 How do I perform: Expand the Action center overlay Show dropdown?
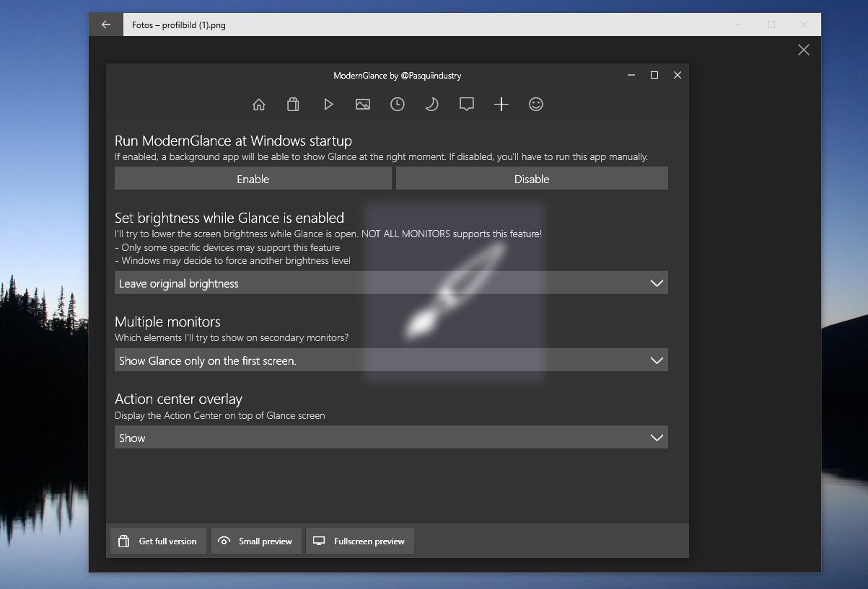(x=391, y=438)
